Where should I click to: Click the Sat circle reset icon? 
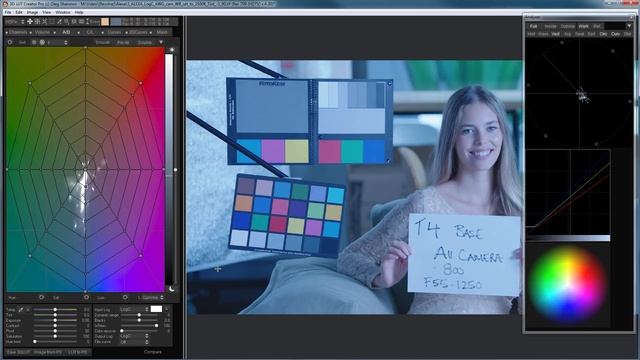coord(86,297)
